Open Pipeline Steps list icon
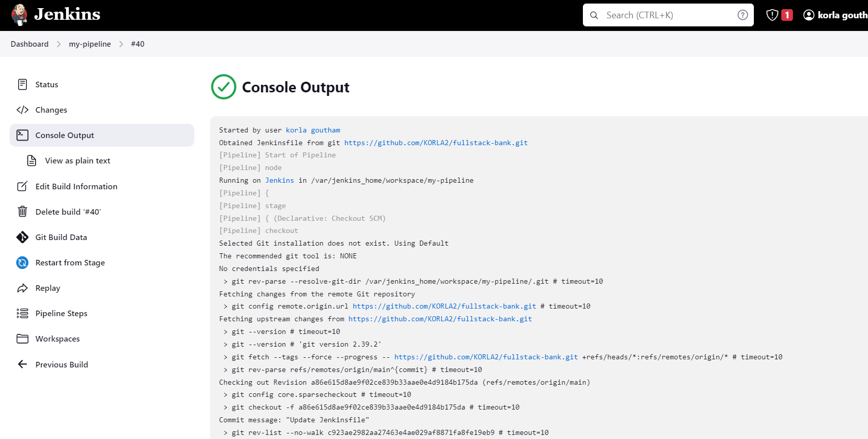The image size is (868, 439). (22, 313)
